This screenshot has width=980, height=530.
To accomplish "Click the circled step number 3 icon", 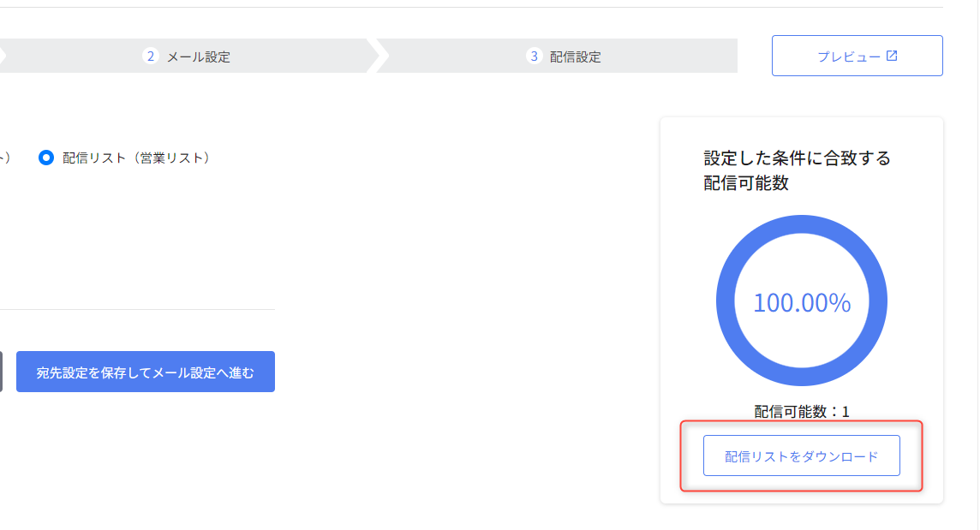I will coord(534,57).
